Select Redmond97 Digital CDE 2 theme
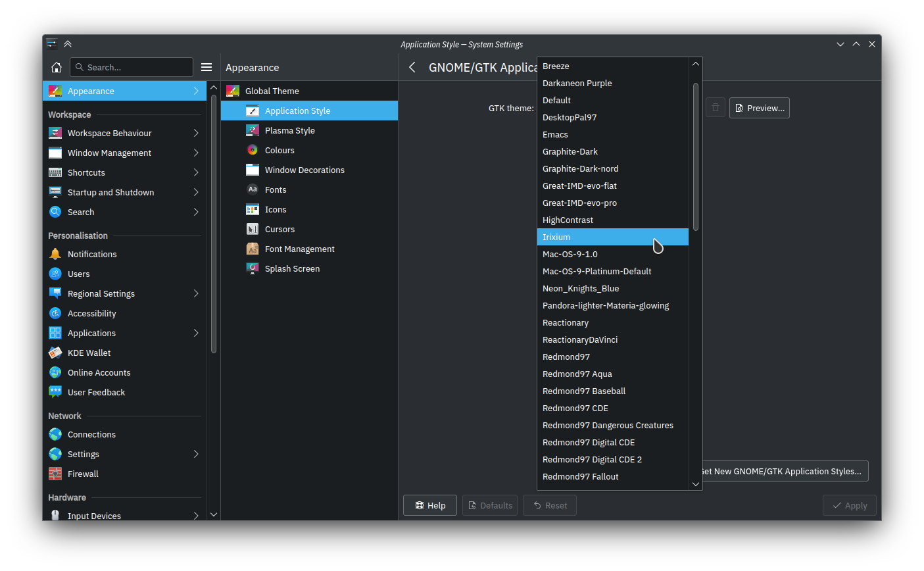Screen dimensions: 924x571 [613, 459]
